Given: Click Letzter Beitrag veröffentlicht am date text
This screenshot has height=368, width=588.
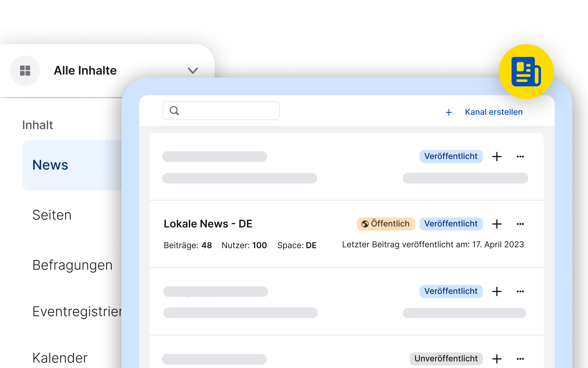Looking at the screenshot, I should point(433,244).
